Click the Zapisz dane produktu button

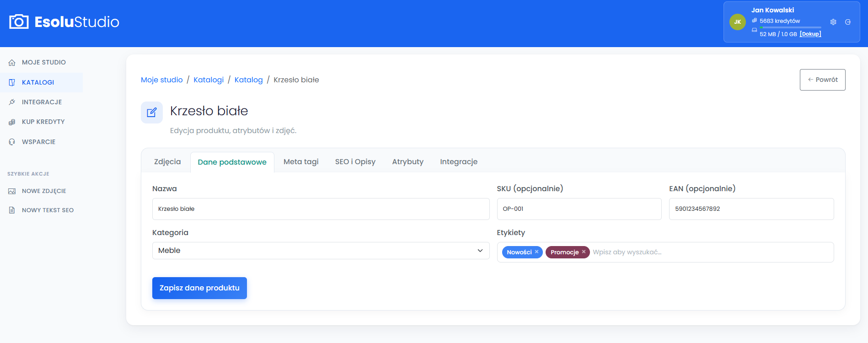[199, 288]
